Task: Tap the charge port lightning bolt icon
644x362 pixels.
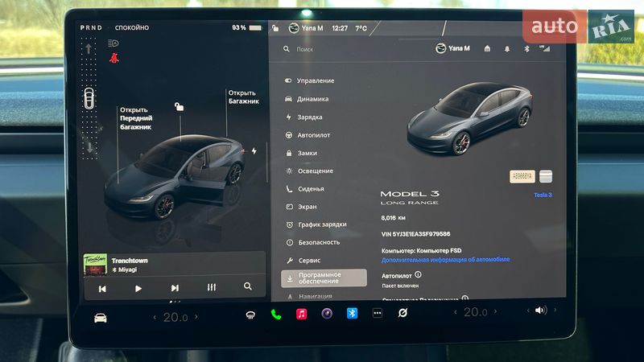Action: pos(254,150)
